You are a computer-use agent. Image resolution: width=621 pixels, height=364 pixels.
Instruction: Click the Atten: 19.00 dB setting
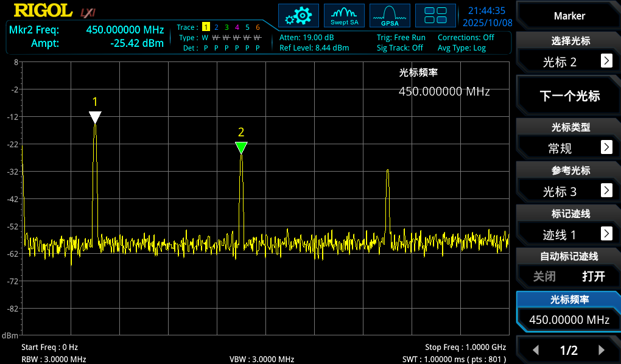click(x=306, y=37)
